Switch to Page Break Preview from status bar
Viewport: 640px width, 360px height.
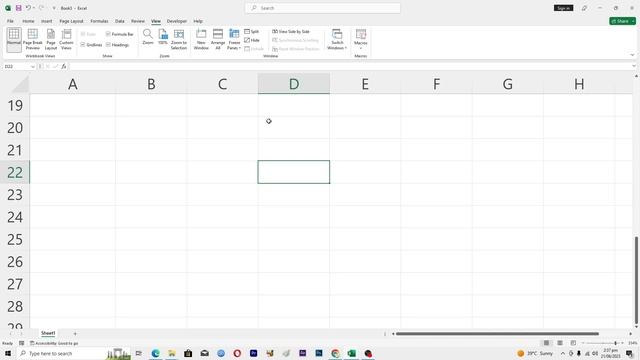pyautogui.click(x=573, y=343)
